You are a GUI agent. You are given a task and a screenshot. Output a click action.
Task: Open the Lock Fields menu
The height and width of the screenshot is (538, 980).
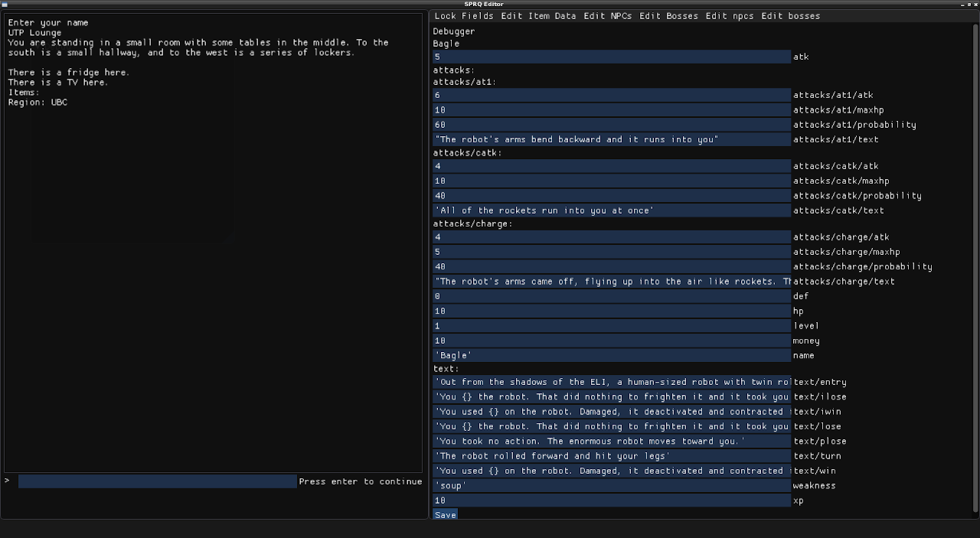(464, 16)
